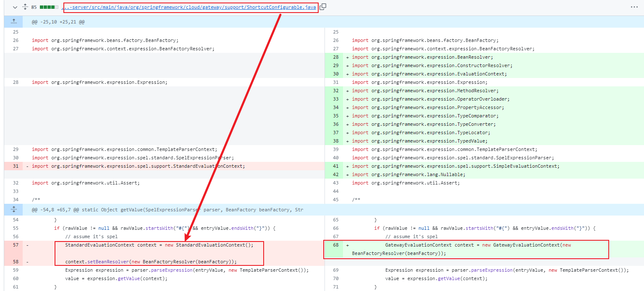The height and width of the screenshot is (291, 644).
Task: Select added line number 35 for TypeComparator import
Action: [x=335, y=116]
